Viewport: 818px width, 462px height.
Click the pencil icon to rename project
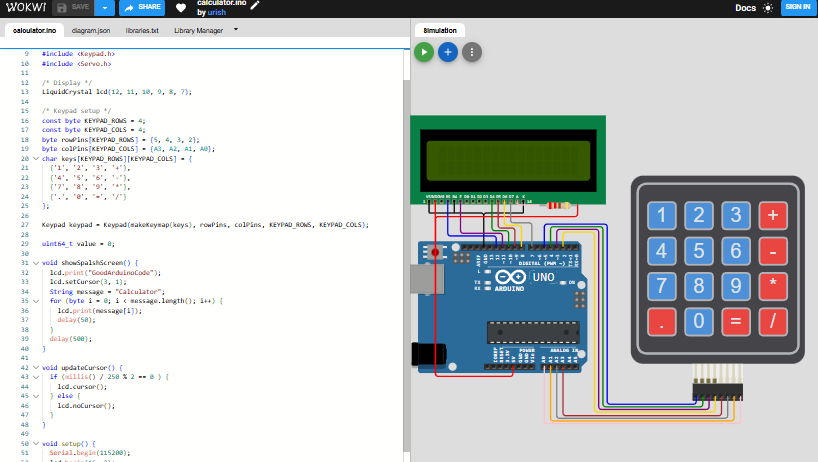[x=255, y=6]
